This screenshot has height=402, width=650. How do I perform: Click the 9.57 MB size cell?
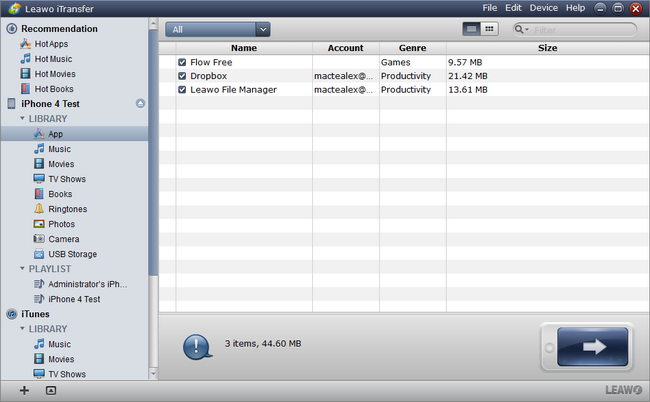465,62
